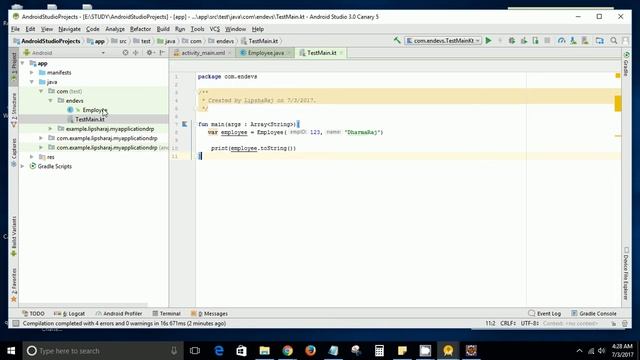Screen dimensions: 640x360
Task: Open the Structure side tool window
Action: point(13,109)
